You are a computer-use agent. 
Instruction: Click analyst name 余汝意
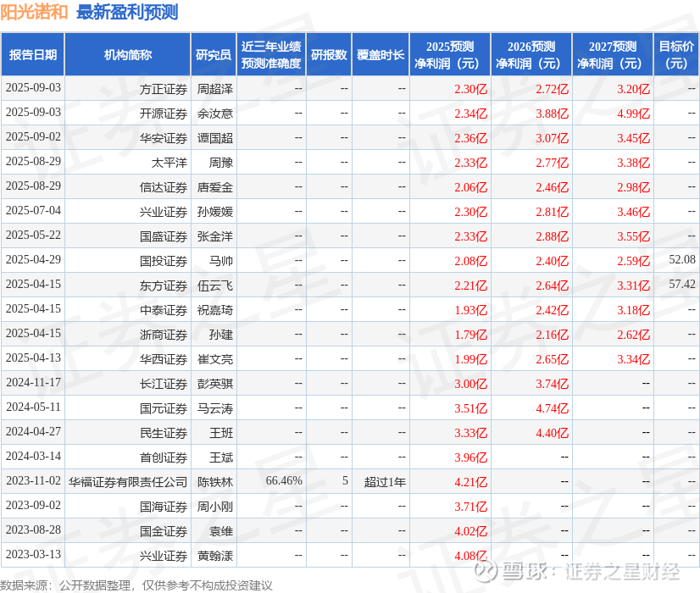(x=215, y=114)
